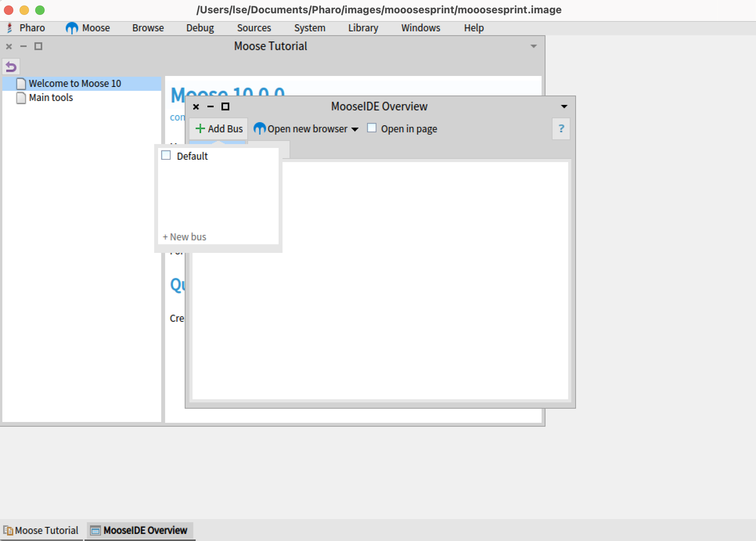Open the Open new browser dropdown arrow
The image size is (756, 541).
(x=355, y=130)
